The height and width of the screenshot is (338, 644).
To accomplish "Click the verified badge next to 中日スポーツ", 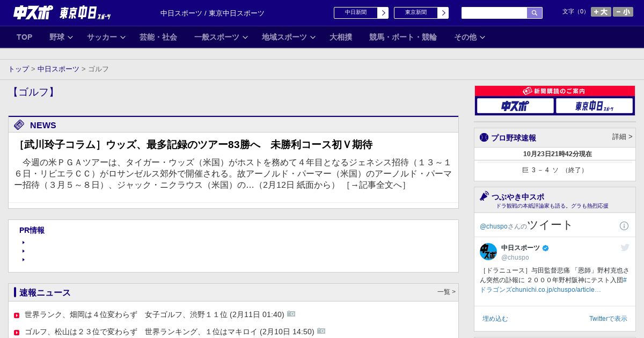I will [546, 248].
